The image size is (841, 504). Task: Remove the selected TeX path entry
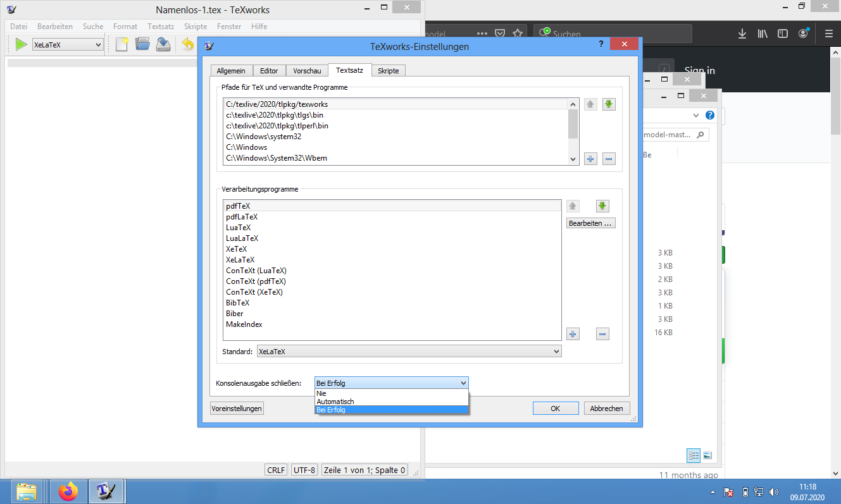point(609,159)
